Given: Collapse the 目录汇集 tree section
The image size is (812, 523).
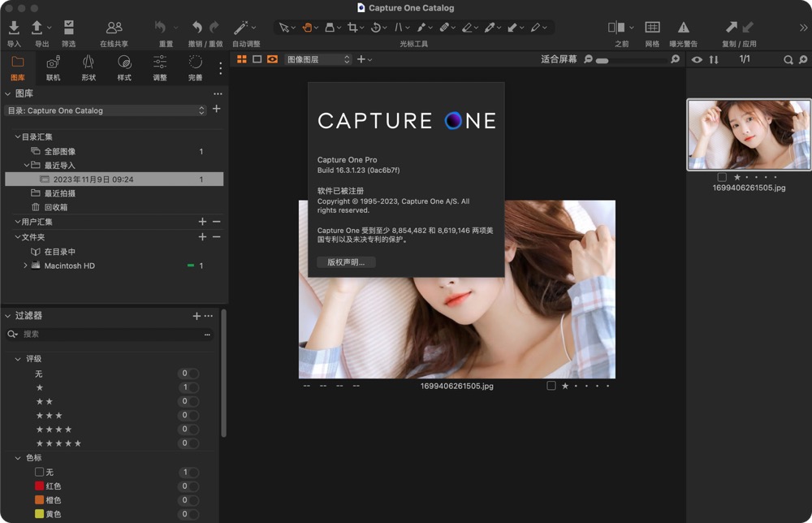Looking at the screenshot, I should click(16, 136).
